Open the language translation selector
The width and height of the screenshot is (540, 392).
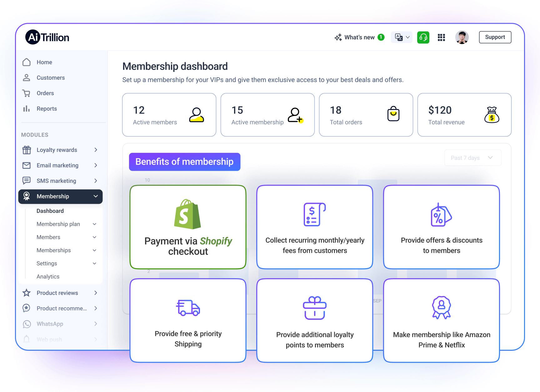(x=402, y=37)
